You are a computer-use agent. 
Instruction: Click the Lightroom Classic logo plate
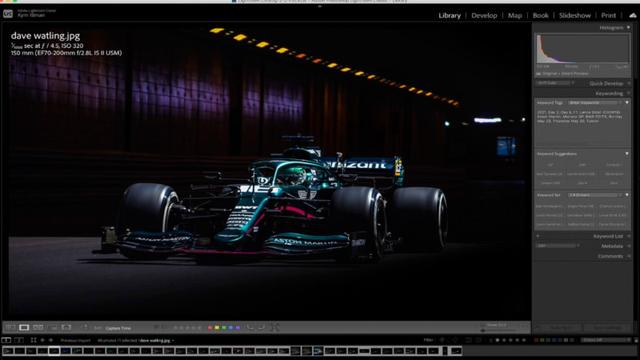click(8, 13)
